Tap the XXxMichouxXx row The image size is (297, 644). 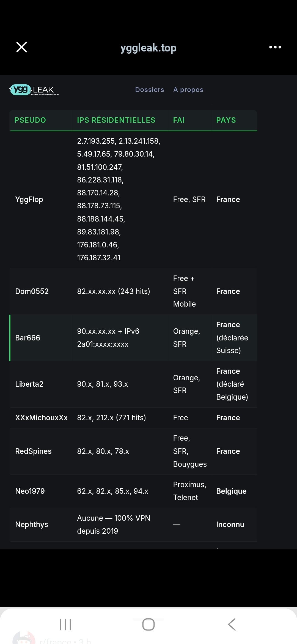coord(41,417)
